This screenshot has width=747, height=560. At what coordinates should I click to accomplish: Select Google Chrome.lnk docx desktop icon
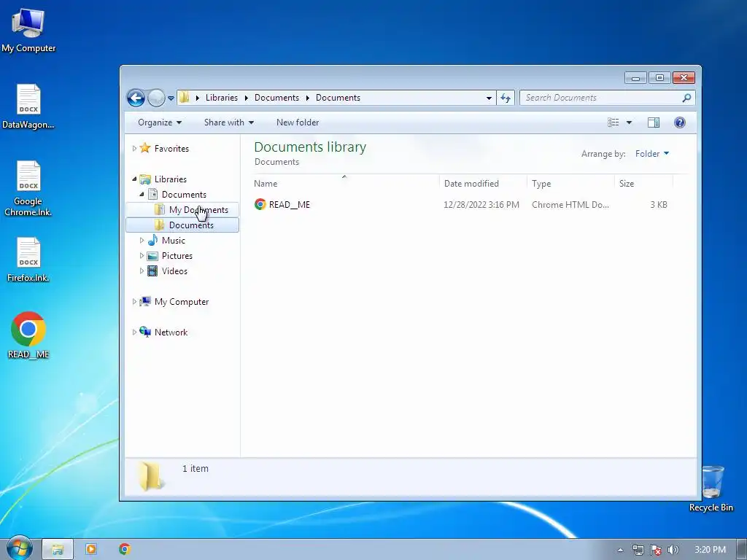click(28, 189)
